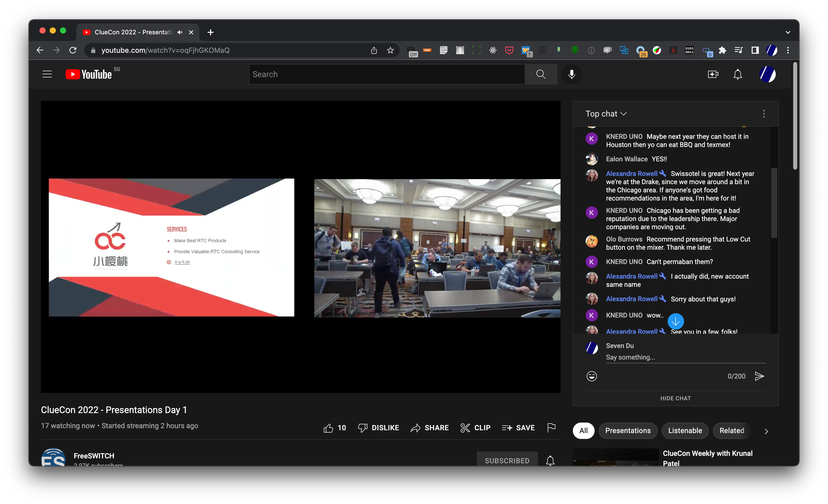Viewport: 828px width, 504px height.
Task: Mute the tab's audio speaker icon
Action: pos(180,32)
